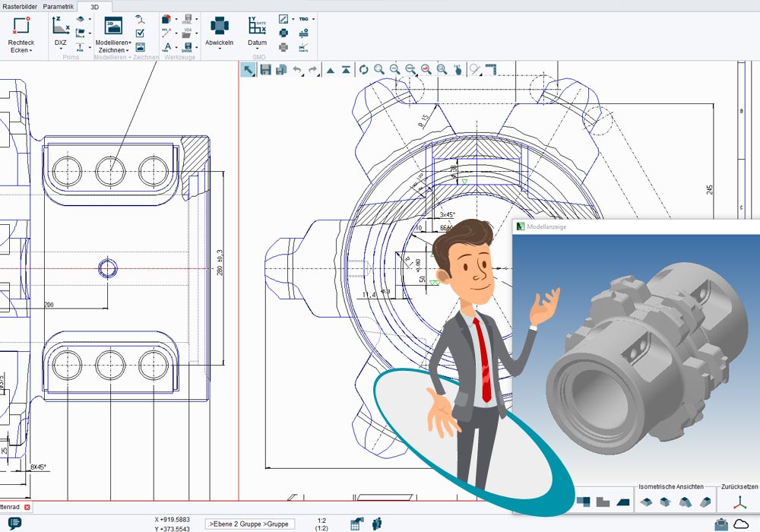This screenshot has width=760, height=532.
Task: Switch to the Parametrik tab
Action: 59,7
